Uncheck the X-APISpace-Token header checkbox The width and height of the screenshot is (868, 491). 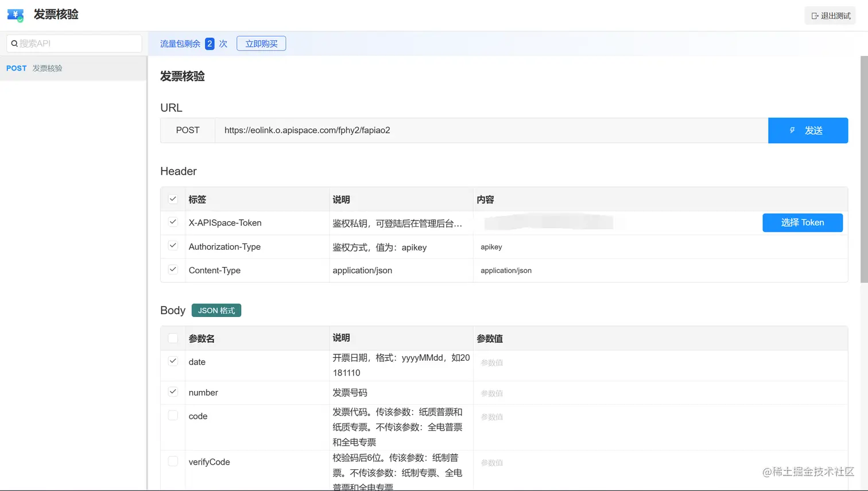click(x=173, y=222)
